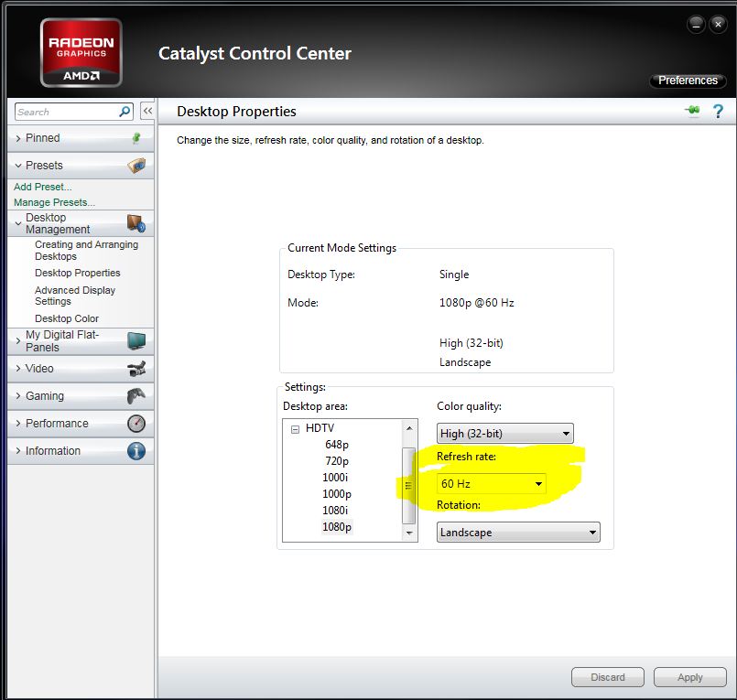Open help with the question mark icon
Screen dimensions: 737x700
point(718,112)
